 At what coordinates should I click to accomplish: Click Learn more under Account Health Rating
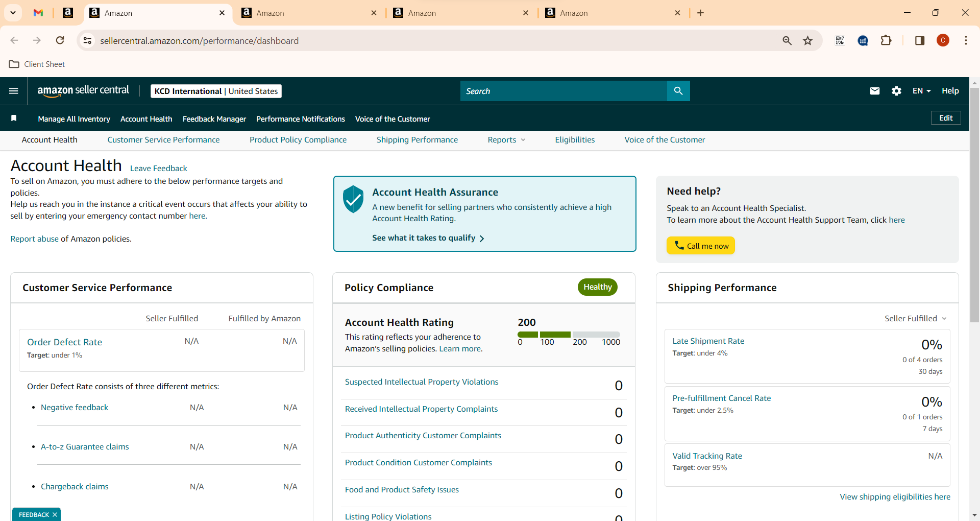[x=460, y=348]
